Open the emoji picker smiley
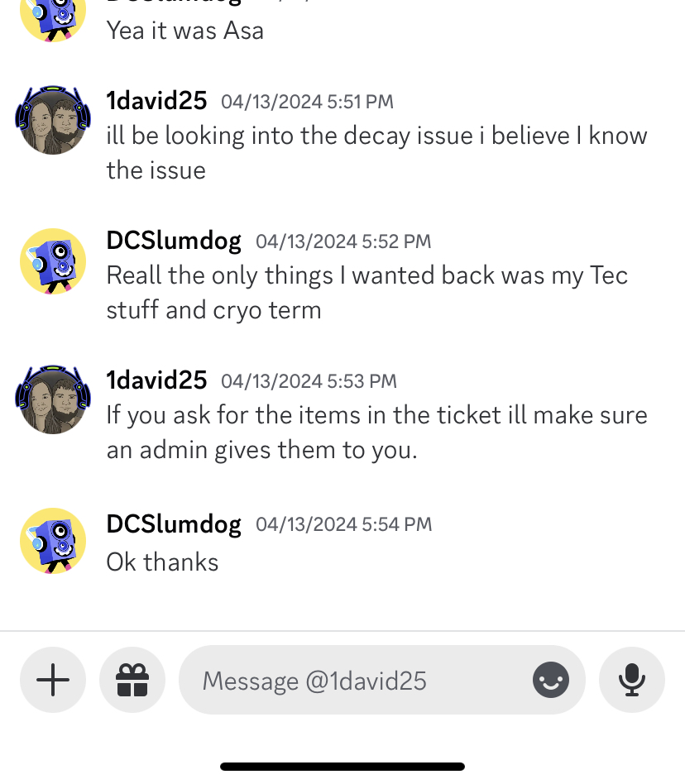Viewport: 685px width, 784px height. pos(550,680)
